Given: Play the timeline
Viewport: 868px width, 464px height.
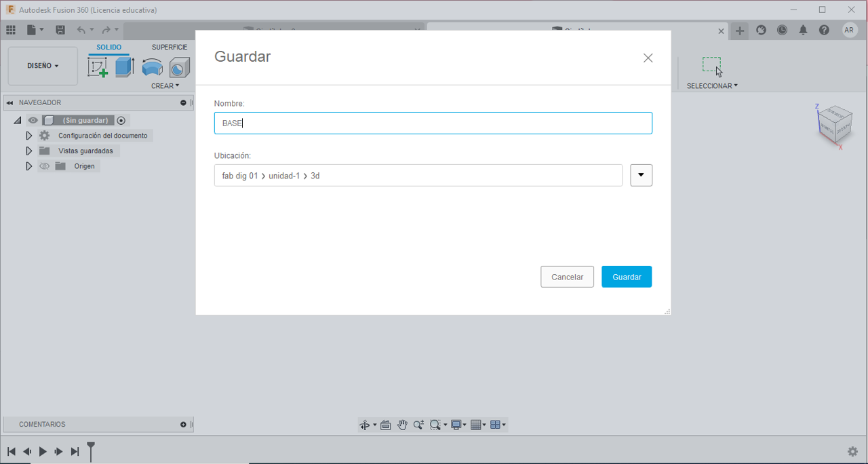Looking at the screenshot, I should coord(43,451).
